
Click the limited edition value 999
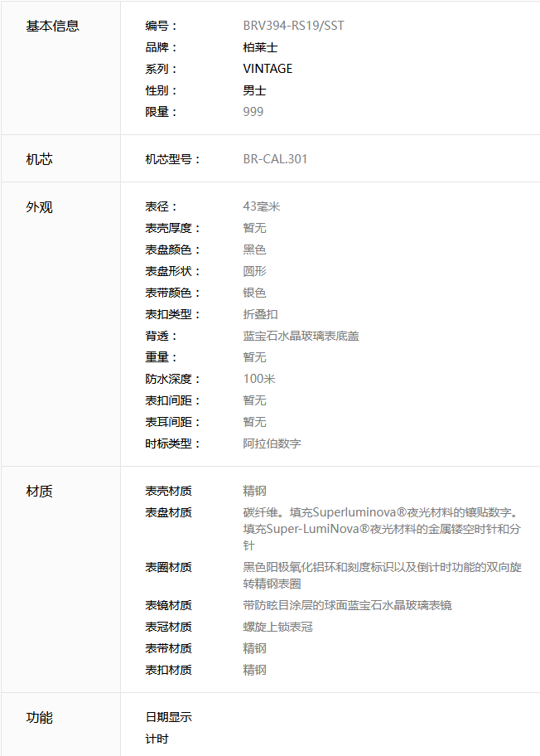tap(253, 112)
